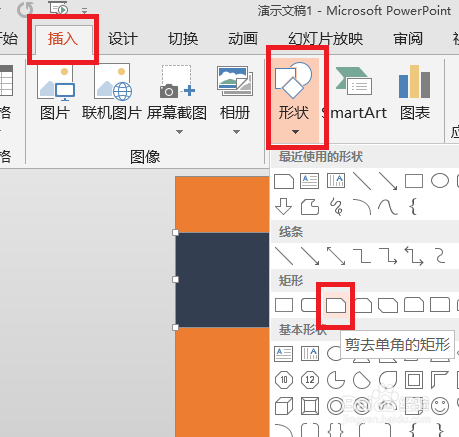Select the plain elbow connector under 线条

pyautogui.click(x=362, y=256)
